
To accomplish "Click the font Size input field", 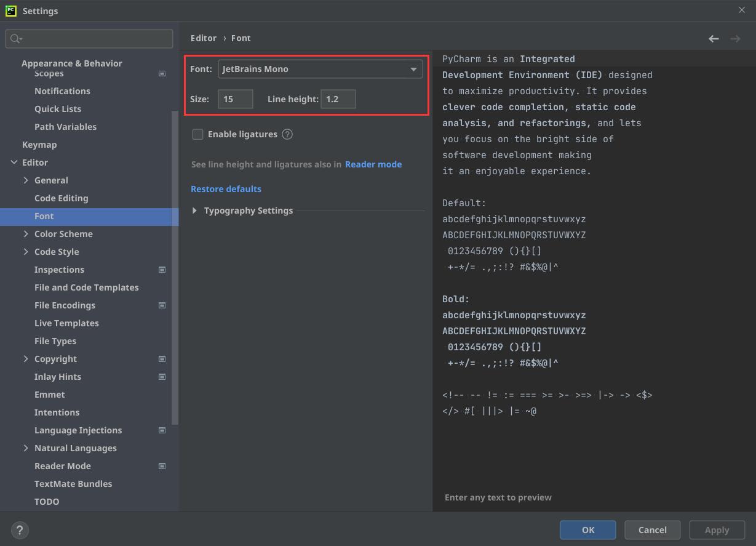I will 235,99.
